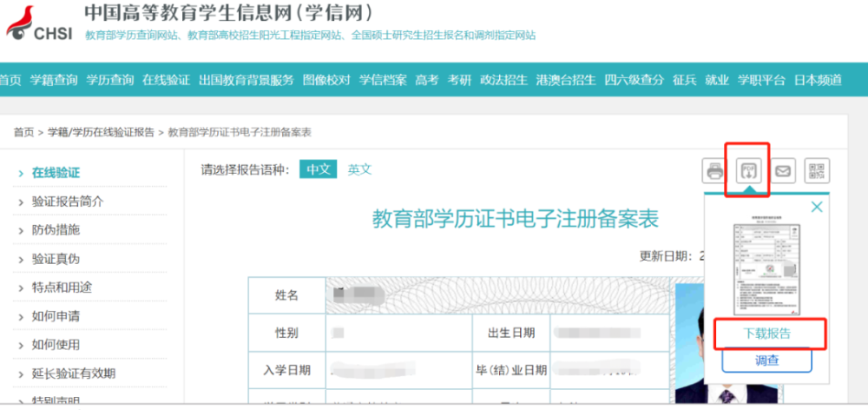Screen dimensions: 868x410
Task: Click the 下载报告 button
Action: [766, 334]
